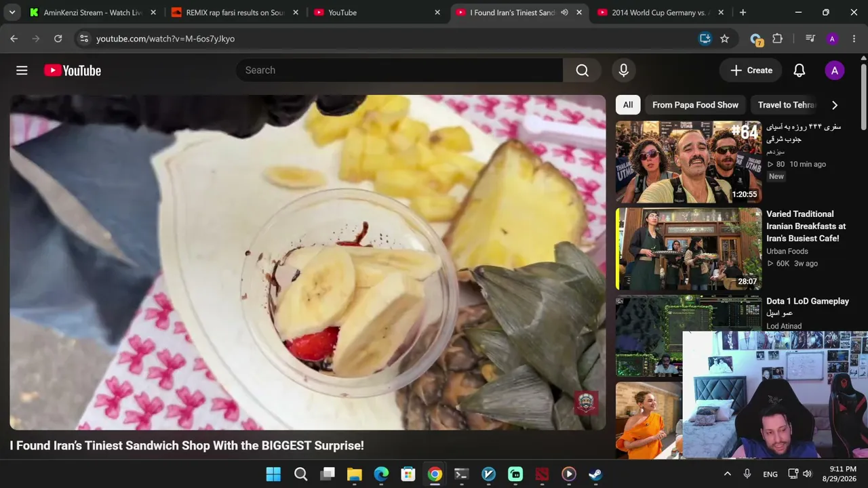The width and height of the screenshot is (868, 488).
Task: Close the AminKenzi Stream tab
Action: click(153, 12)
